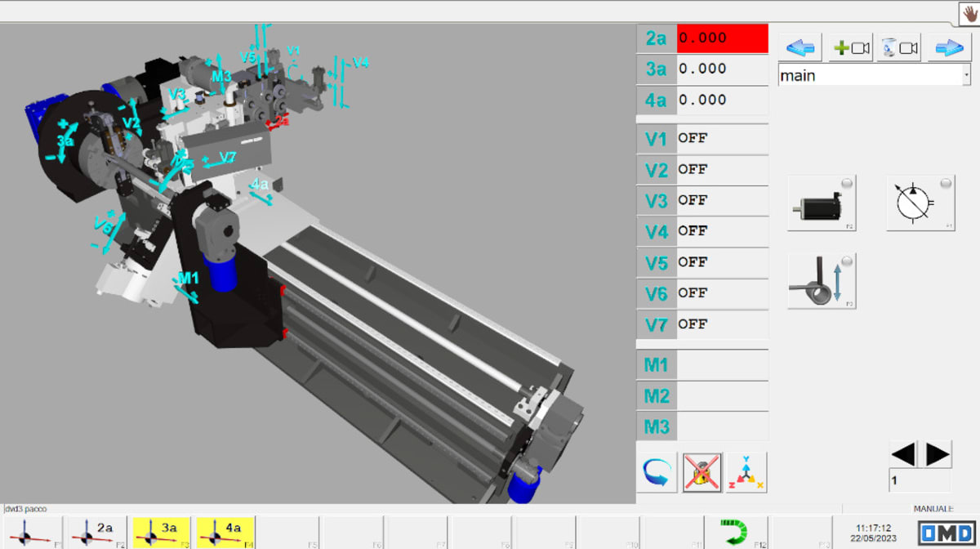Click the green return arrow F12 button

tap(738, 532)
